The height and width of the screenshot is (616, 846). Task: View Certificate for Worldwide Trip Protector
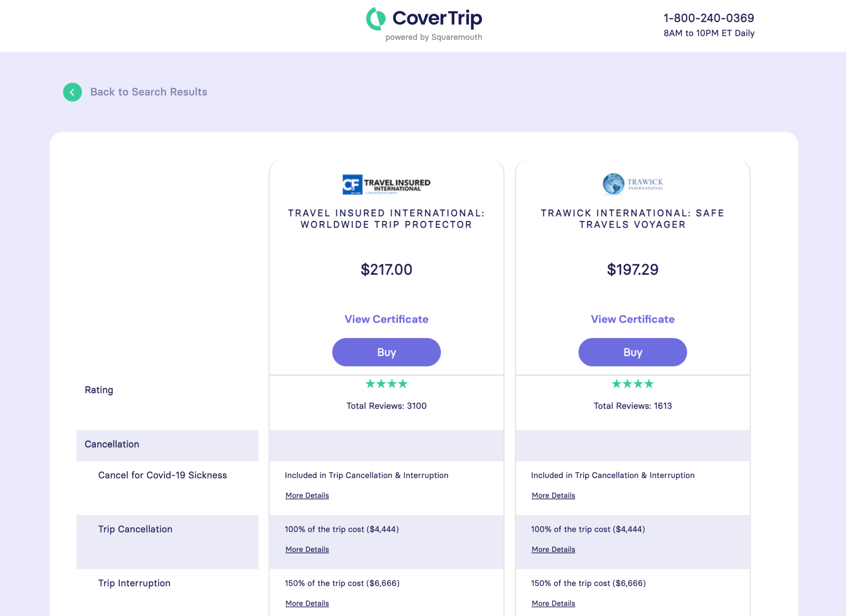click(x=386, y=319)
